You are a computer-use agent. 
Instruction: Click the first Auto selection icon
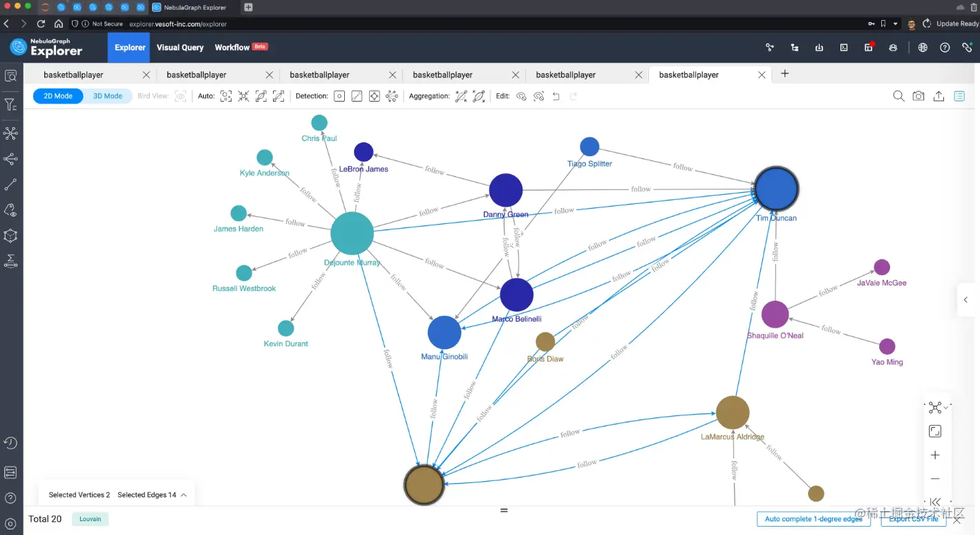pos(226,96)
